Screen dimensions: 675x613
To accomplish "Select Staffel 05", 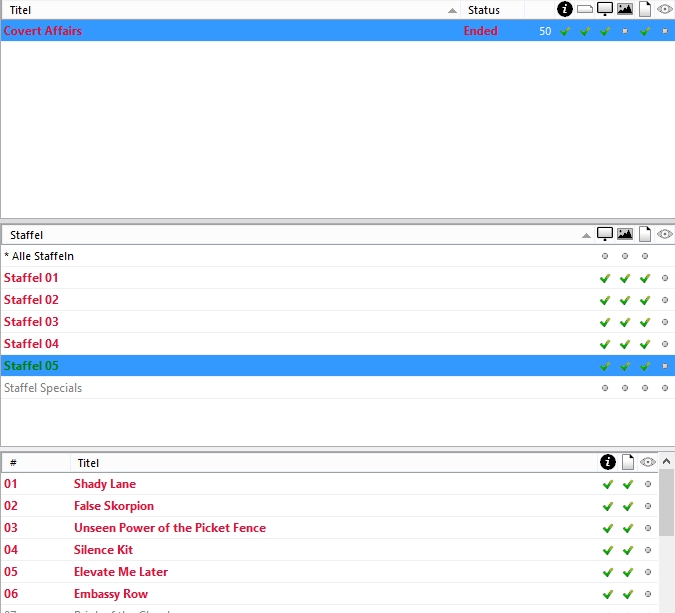I will [338, 366].
